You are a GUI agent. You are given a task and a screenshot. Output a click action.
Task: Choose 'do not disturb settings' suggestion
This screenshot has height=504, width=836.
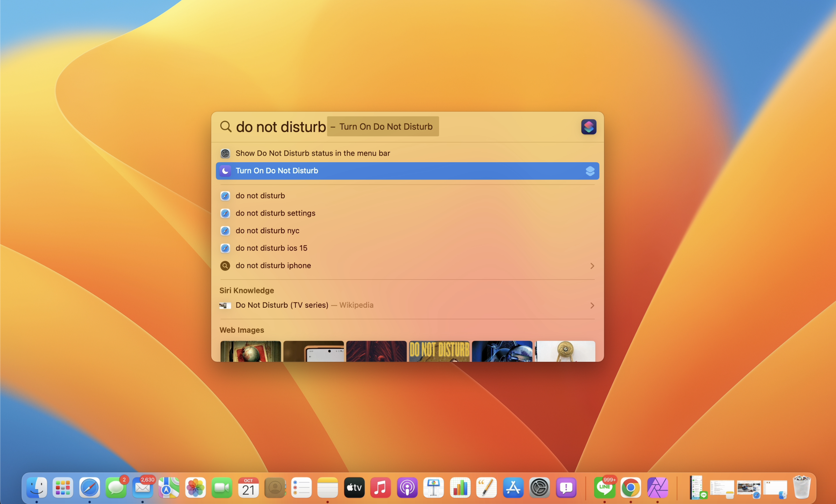275,213
